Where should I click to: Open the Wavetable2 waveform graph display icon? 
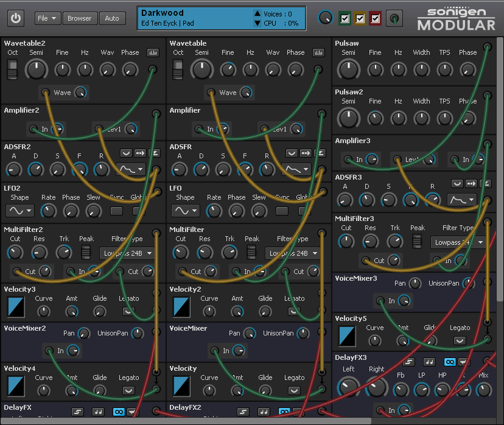153,52
